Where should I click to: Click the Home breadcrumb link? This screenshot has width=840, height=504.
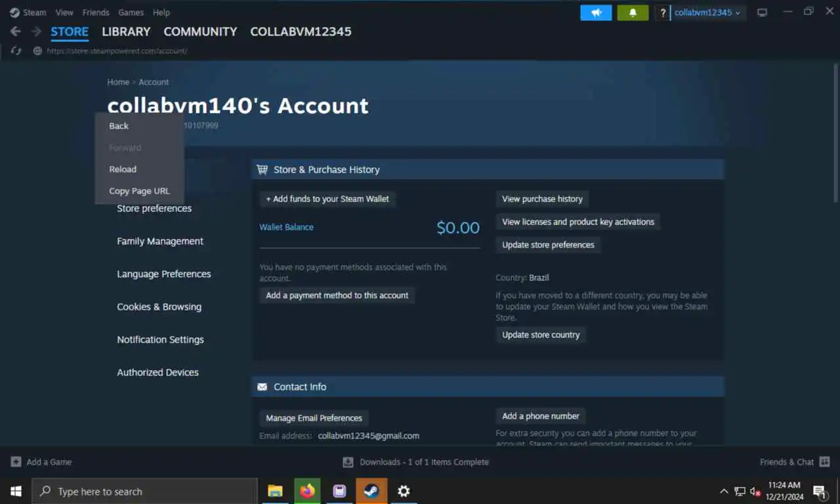(x=118, y=82)
